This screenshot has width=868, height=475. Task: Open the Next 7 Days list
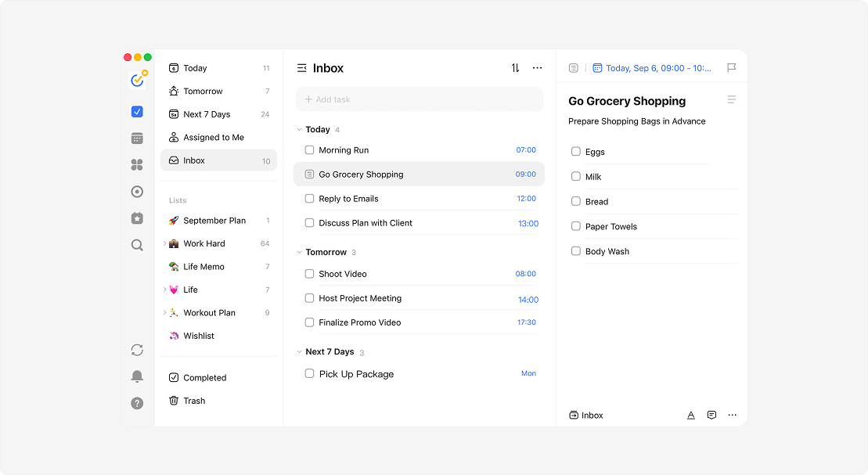pyautogui.click(x=218, y=114)
